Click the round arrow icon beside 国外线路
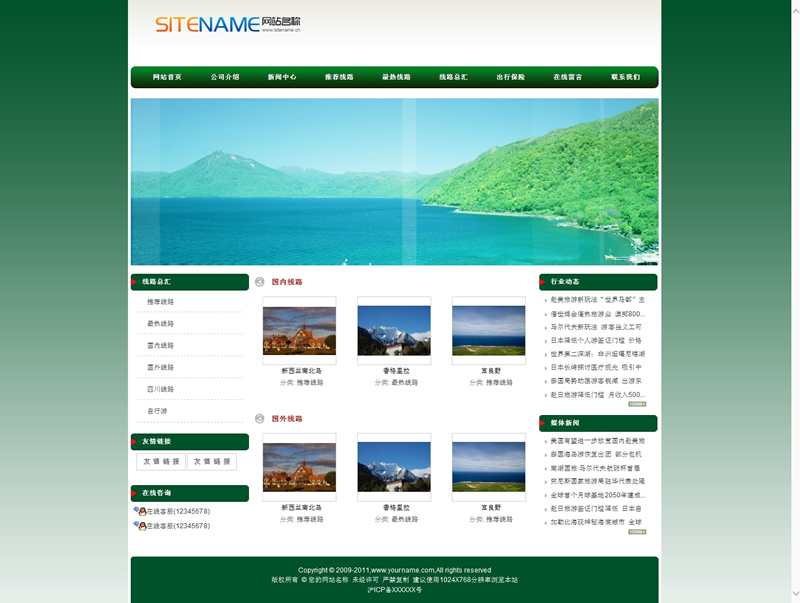800x603 pixels. pyautogui.click(x=260, y=419)
